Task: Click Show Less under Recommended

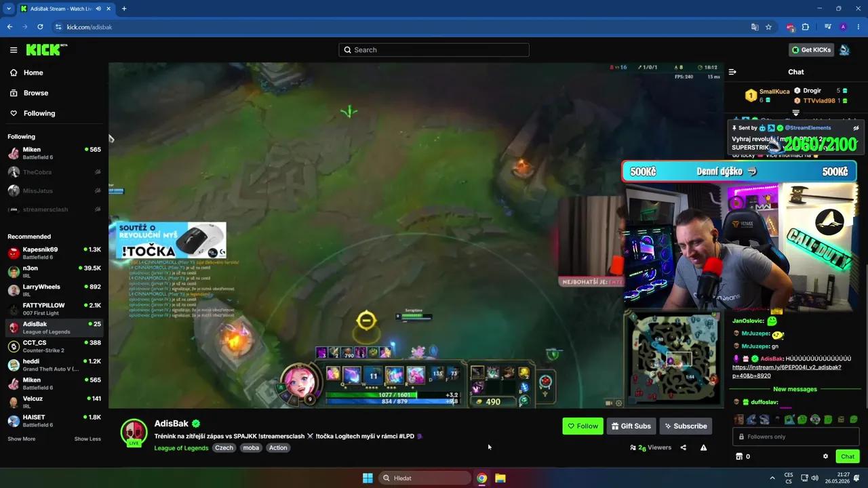Action: [87, 439]
